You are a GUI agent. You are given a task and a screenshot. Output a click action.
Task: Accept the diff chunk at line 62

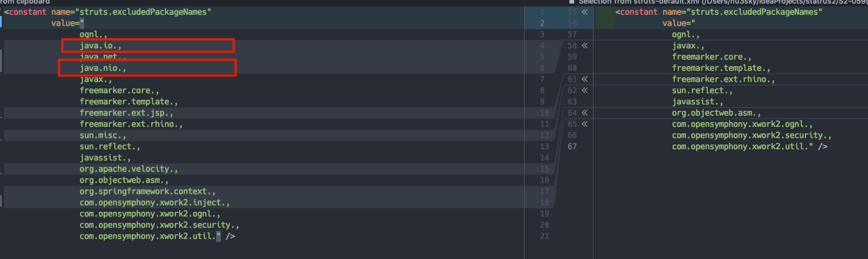pyautogui.click(x=585, y=90)
